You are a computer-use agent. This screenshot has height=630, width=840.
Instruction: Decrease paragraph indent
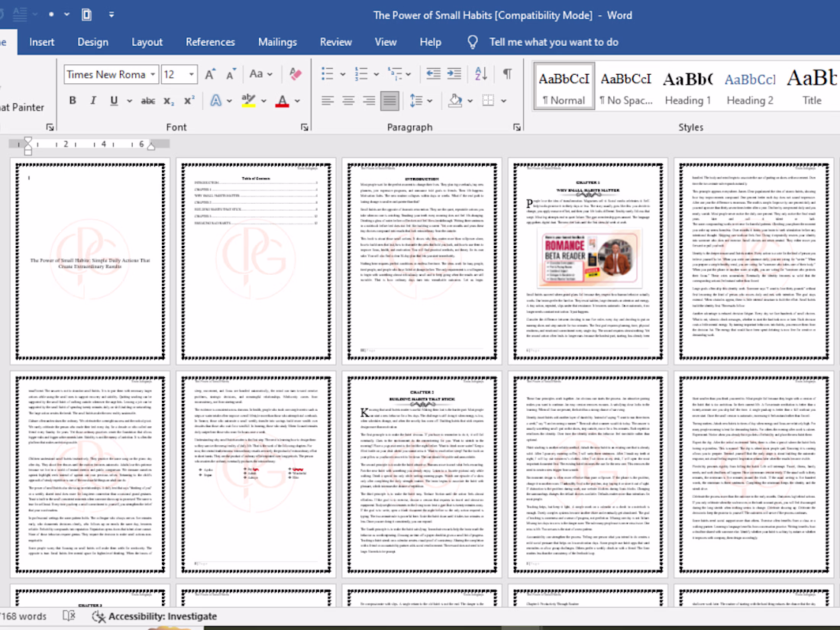point(434,74)
